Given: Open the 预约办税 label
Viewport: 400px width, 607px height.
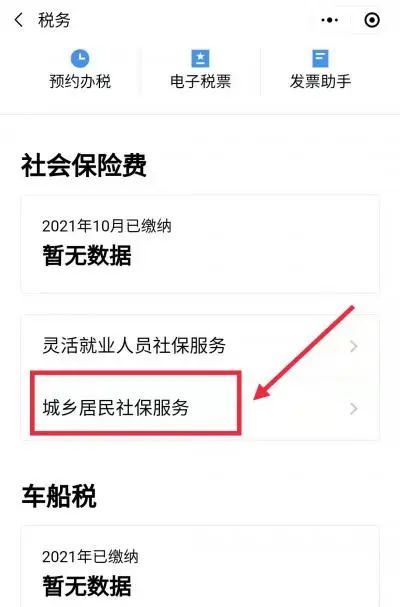Looking at the screenshot, I should [80, 81].
